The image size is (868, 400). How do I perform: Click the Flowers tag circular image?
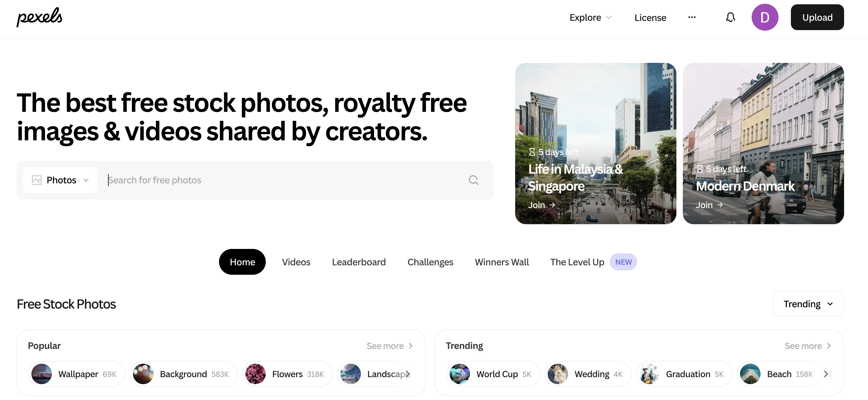255,374
